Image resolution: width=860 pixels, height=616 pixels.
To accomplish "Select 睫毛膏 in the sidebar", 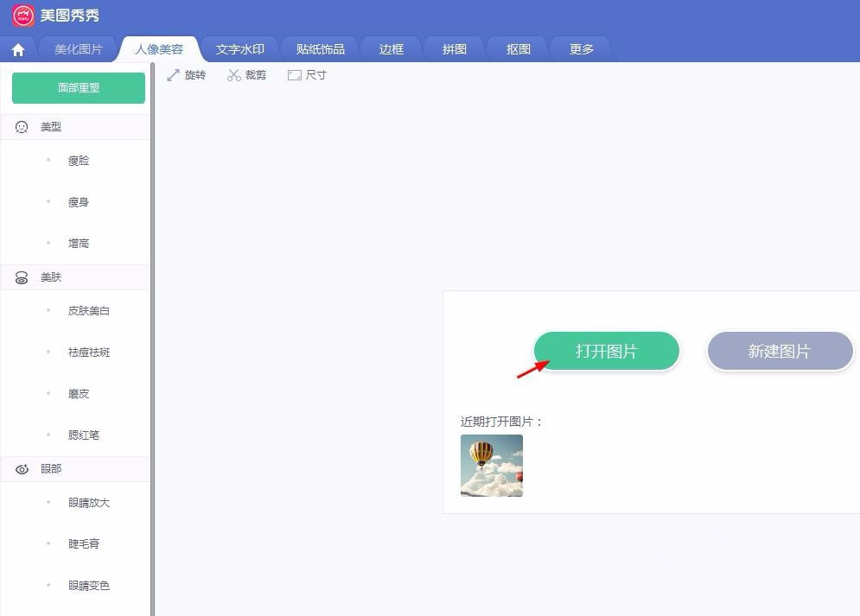I will click(x=83, y=544).
